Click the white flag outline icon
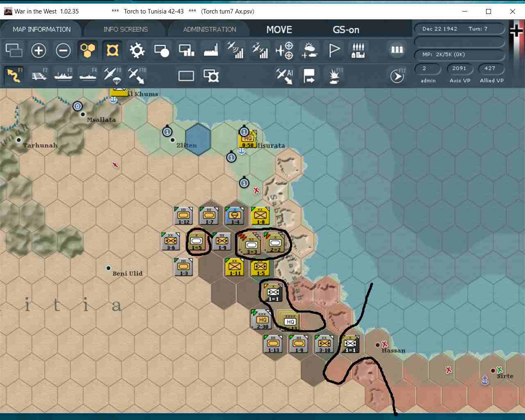525x420 pixels. pyautogui.click(x=334, y=50)
